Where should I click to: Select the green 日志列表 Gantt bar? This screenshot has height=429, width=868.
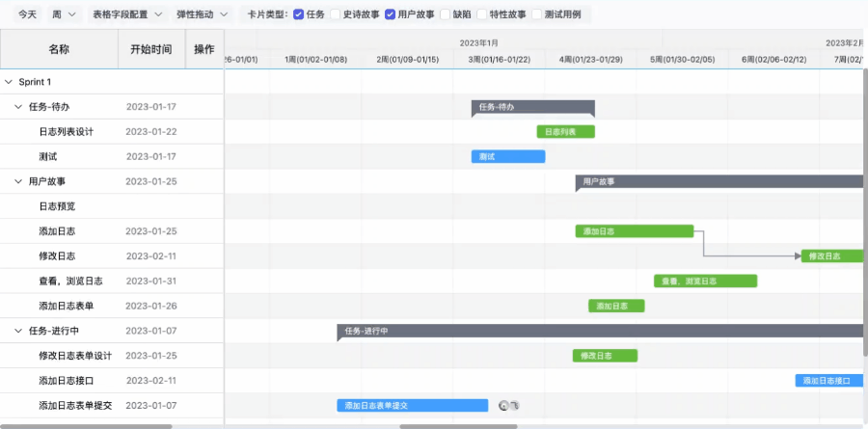point(565,132)
